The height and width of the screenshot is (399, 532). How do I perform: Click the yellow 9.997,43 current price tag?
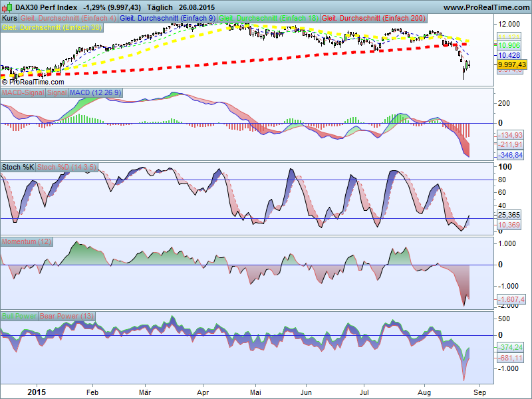click(x=512, y=65)
